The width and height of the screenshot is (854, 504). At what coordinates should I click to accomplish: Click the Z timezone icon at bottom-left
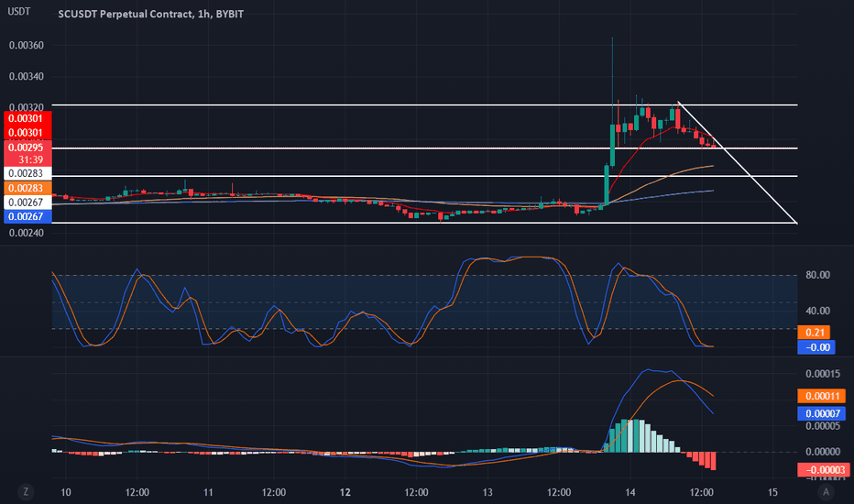25,492
